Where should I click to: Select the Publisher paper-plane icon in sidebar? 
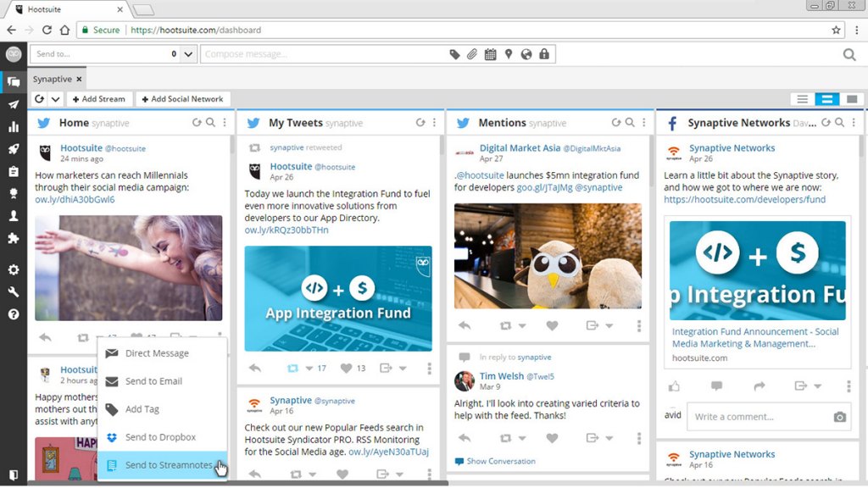tap(13, 104)
